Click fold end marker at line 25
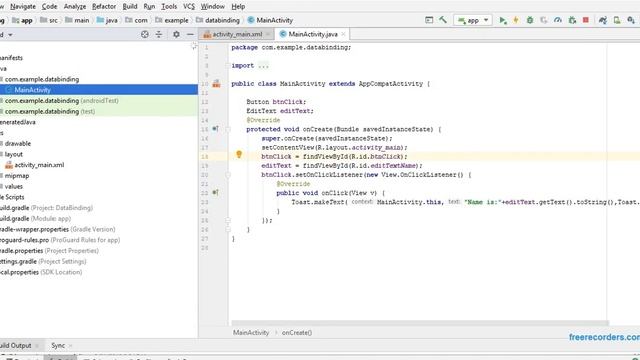 click(228, 220)
